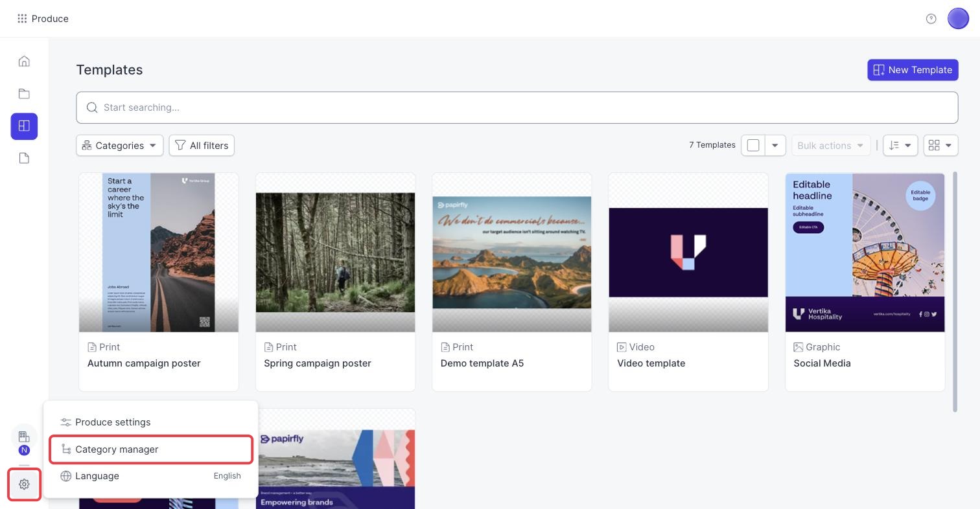Click the Print icon on Demo template A5

[x=445, y=348]
